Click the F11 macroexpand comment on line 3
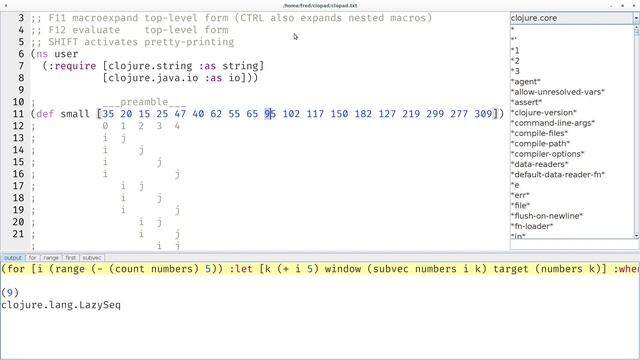 pyautogui.click(x=231, y=18)
